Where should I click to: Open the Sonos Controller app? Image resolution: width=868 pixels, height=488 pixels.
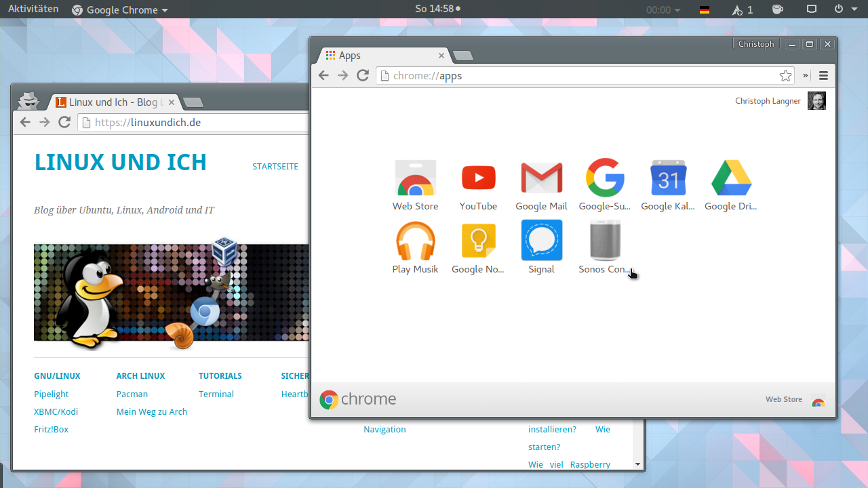tap(605, 248)
